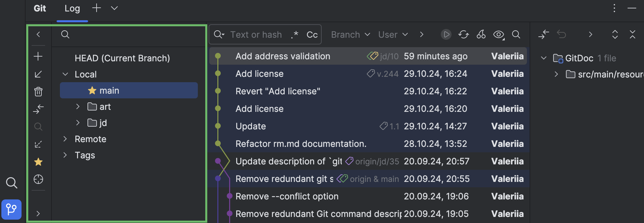Toggle the favorite star in branches toolbar
The image size is (644, 223).
pyautogui.click(x=38, y=162)
